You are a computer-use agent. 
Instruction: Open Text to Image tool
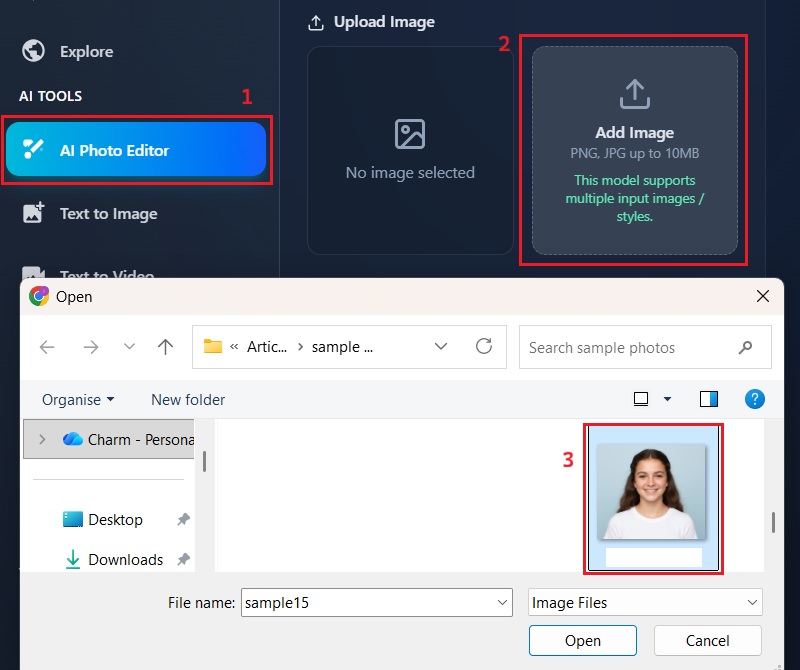coord(90,213)
